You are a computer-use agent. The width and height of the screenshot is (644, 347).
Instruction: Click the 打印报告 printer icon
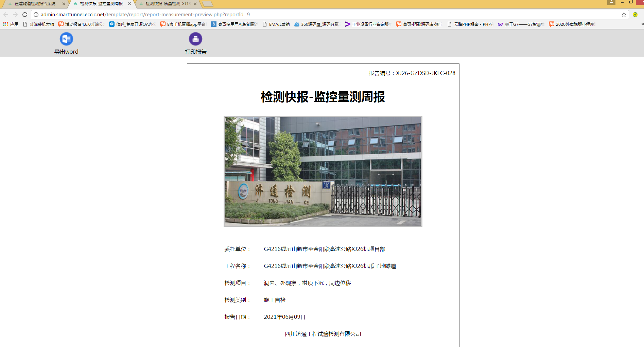pyautogui.click(x=195, y=39)
